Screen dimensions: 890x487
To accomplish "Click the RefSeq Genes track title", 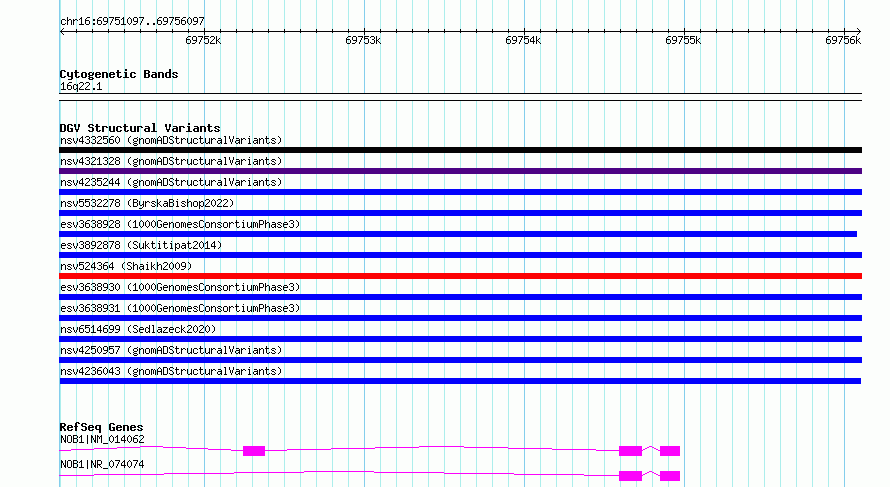I will [101, 427].
